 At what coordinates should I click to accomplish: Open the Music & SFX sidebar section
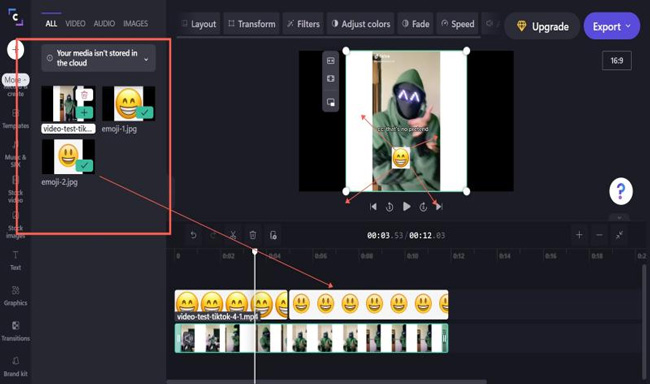coord(15,154)
